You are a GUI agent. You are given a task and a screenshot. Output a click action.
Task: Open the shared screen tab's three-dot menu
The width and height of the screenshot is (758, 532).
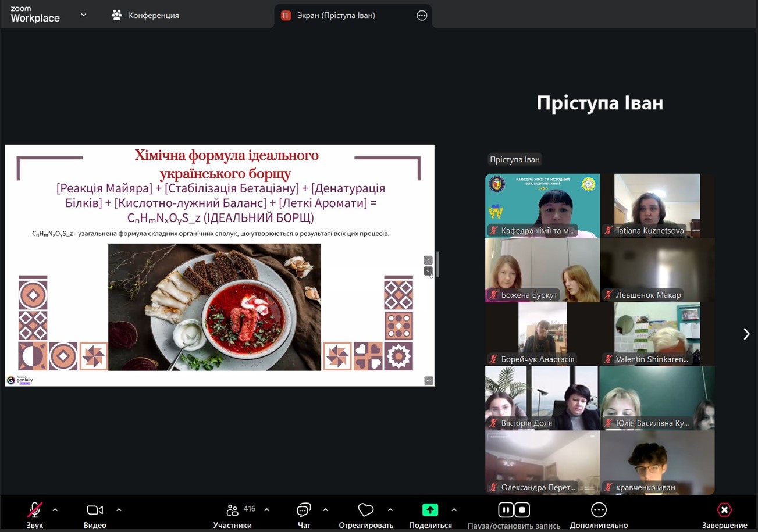point(422,16)
